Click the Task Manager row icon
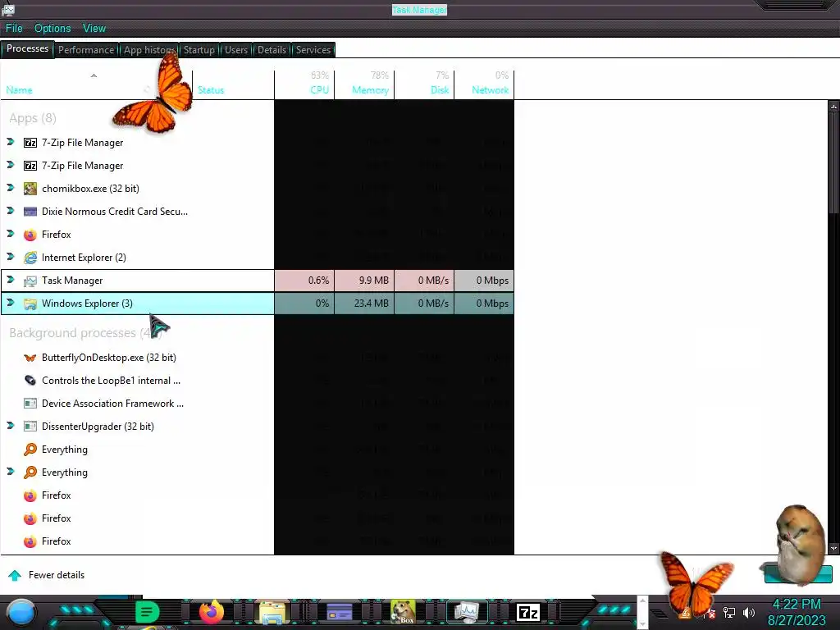Screen dimensions: 840x630 30,281
